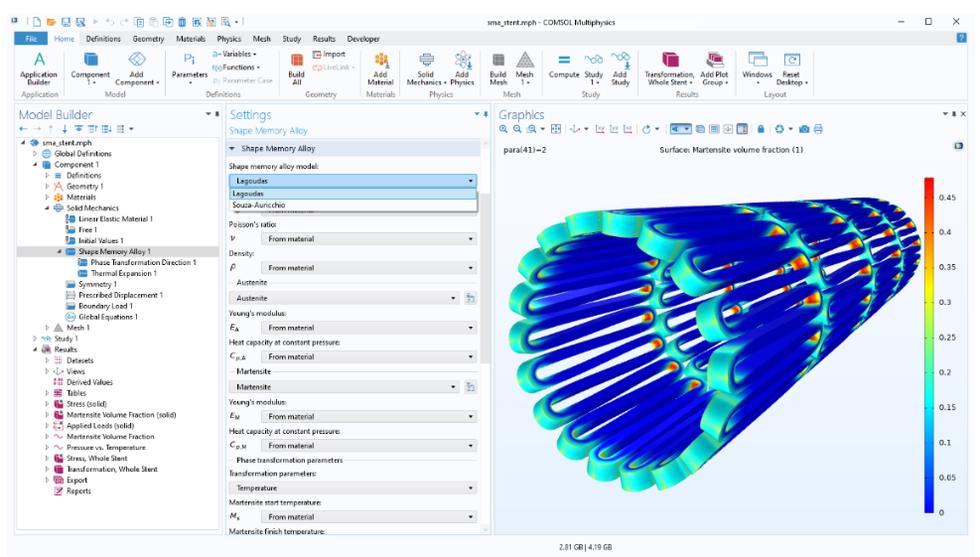This screenshot has width=980, height=557.
Task: Click Build All in Geometry group
Action: point(296,69)
